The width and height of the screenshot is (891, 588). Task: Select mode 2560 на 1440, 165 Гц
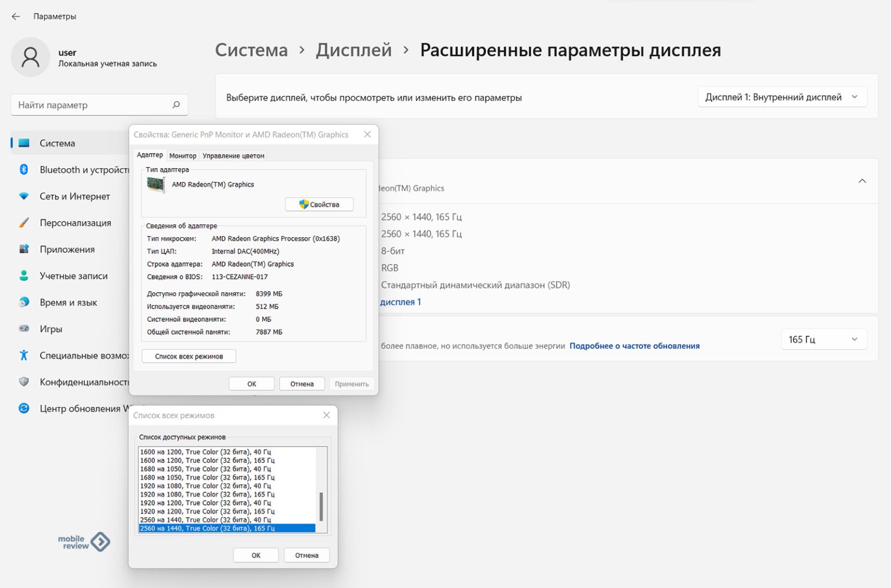click(x=227, y=528)
